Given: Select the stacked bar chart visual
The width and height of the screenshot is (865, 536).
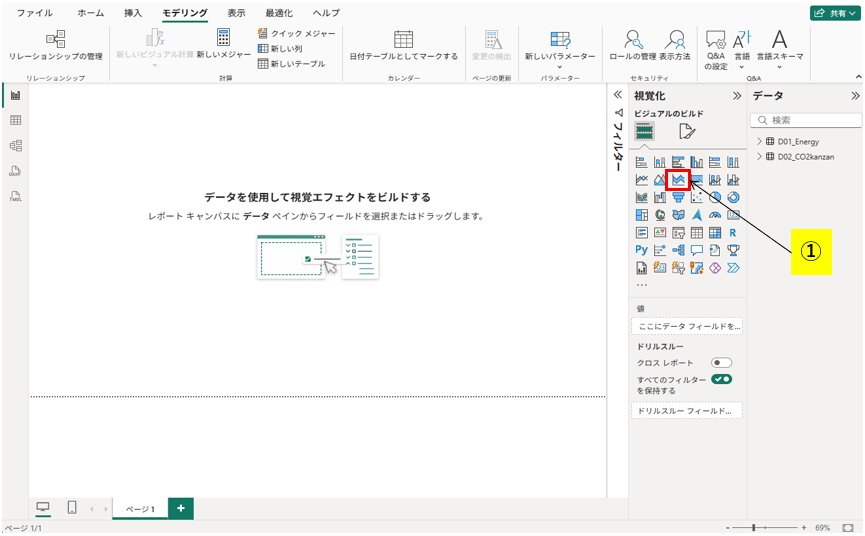Looking at the screenshot, I should (x=641, y=162).
